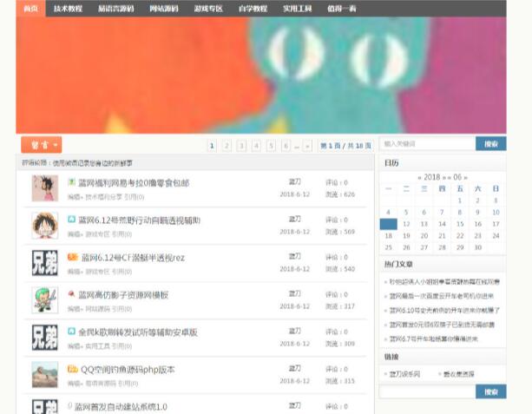532x414 pixels.
Task: Select calendar date 28
Action: click(442, 247)
